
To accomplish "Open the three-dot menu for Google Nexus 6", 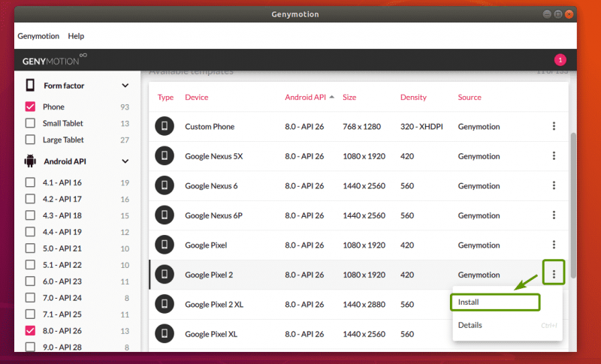I will pyautogui.click(x=554, y=185).
